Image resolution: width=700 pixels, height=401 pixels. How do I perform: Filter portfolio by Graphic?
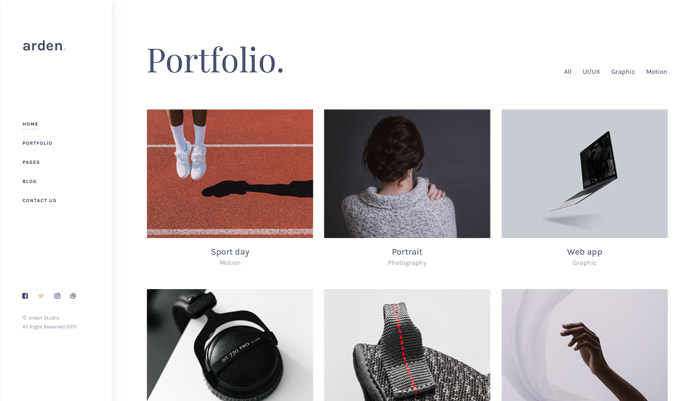[623, 72]
